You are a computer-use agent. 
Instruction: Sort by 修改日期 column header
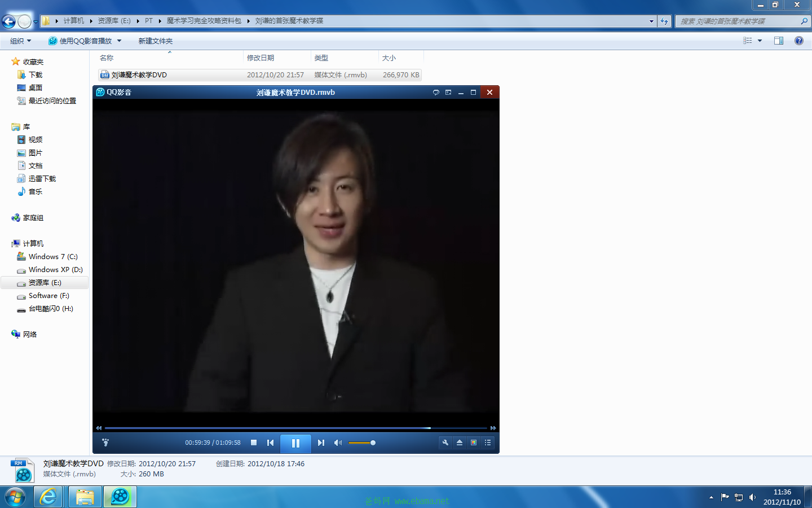click(261, 58)
